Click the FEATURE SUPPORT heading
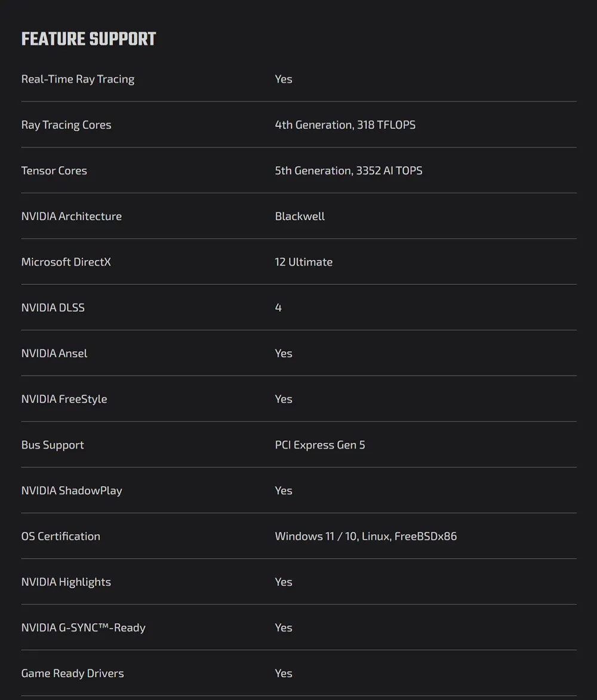597x700 pixels. point(88,39)
